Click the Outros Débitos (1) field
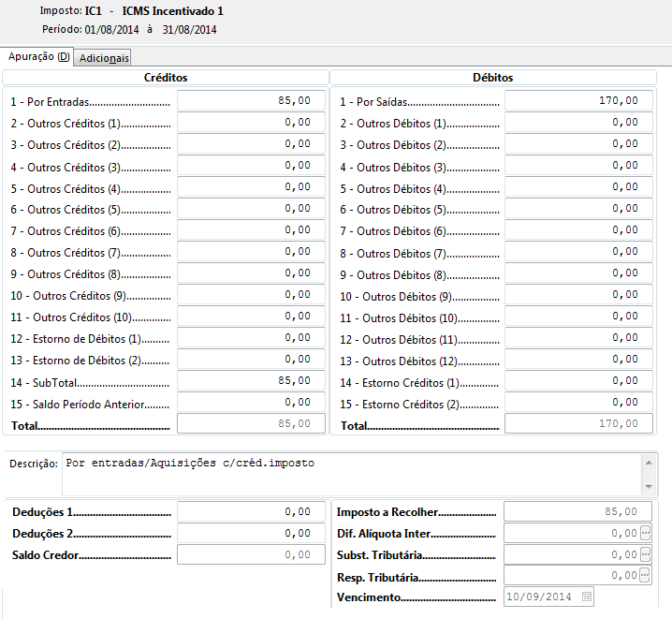 [578, 122]
